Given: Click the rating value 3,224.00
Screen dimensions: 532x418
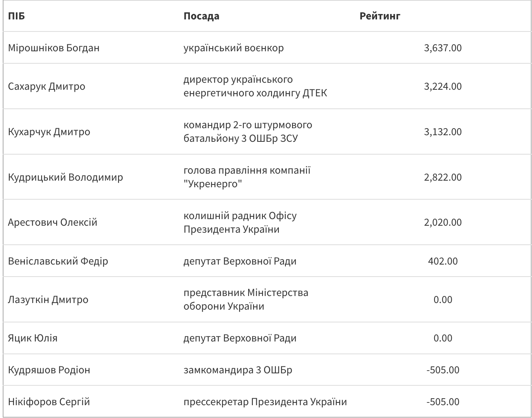Looking at the screenshot, I should pos(443,86).
